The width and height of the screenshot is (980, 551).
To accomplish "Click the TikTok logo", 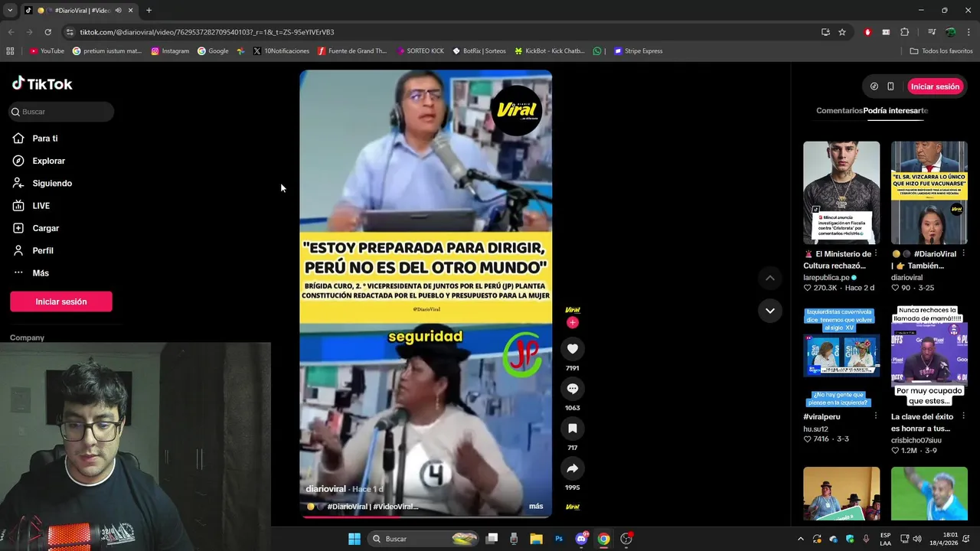I will tap(42, 83).
